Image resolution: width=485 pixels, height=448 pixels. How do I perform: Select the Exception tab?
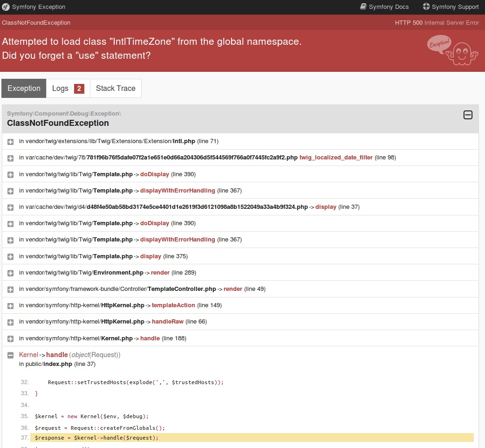pos(24,89)
